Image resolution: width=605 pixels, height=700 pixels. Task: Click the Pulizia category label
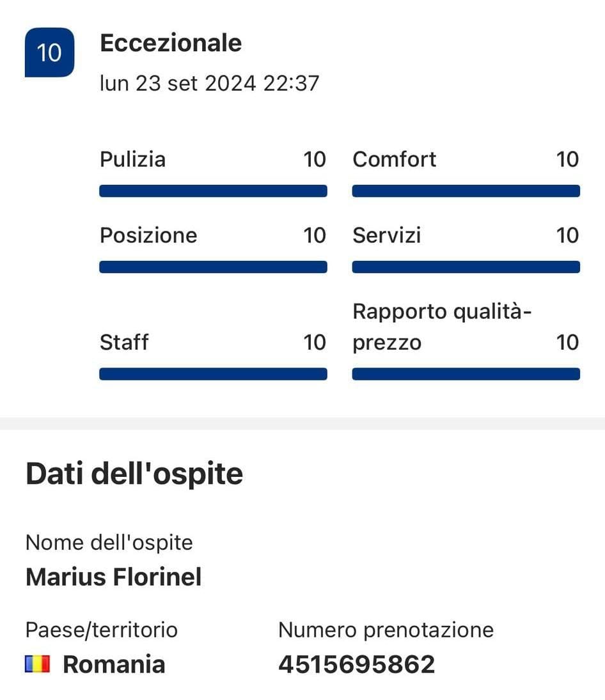pyautogui.click(x=132, y=159)
